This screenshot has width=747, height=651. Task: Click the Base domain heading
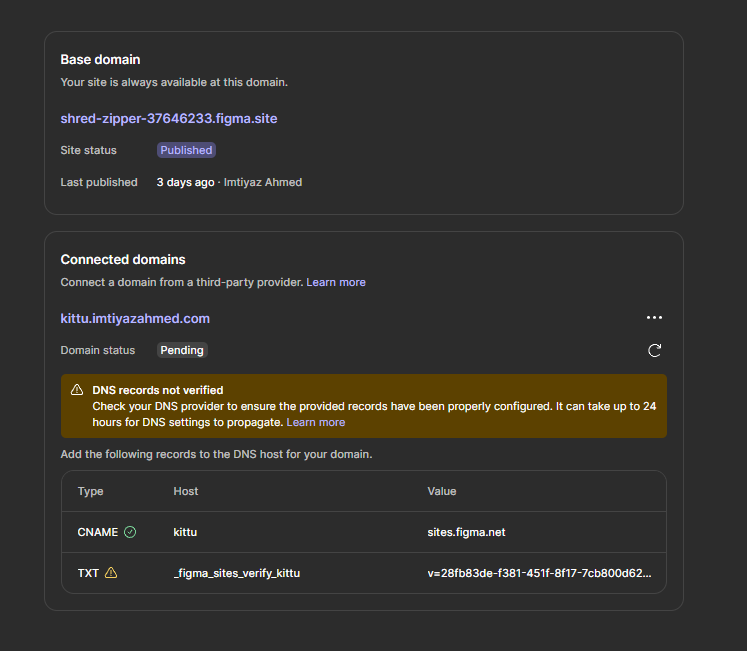(101, 60)
